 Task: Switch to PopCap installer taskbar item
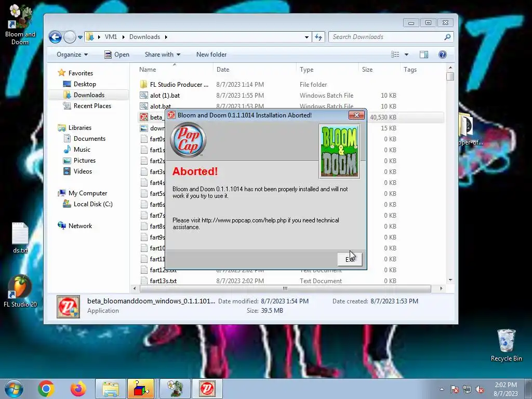coord(207,389)
